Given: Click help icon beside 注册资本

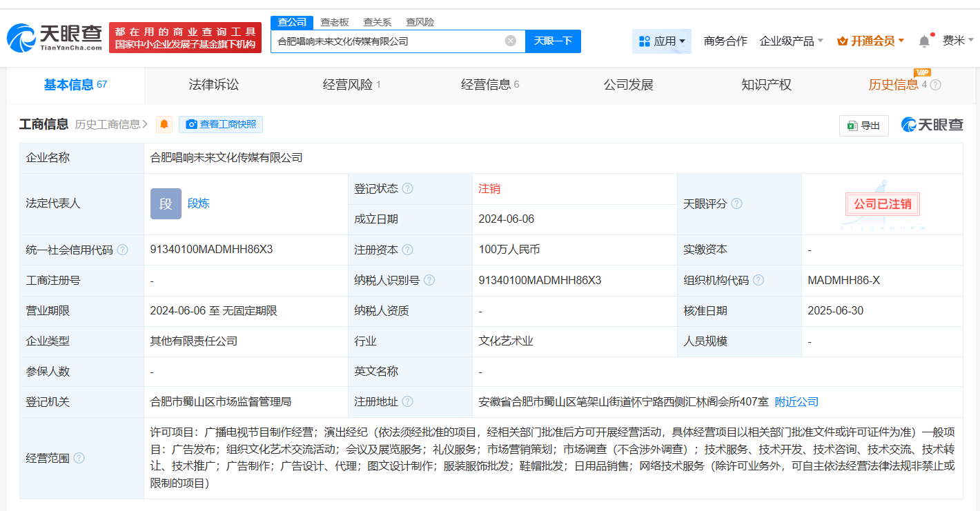Looking at the screenshot, I should pos(408,250).
